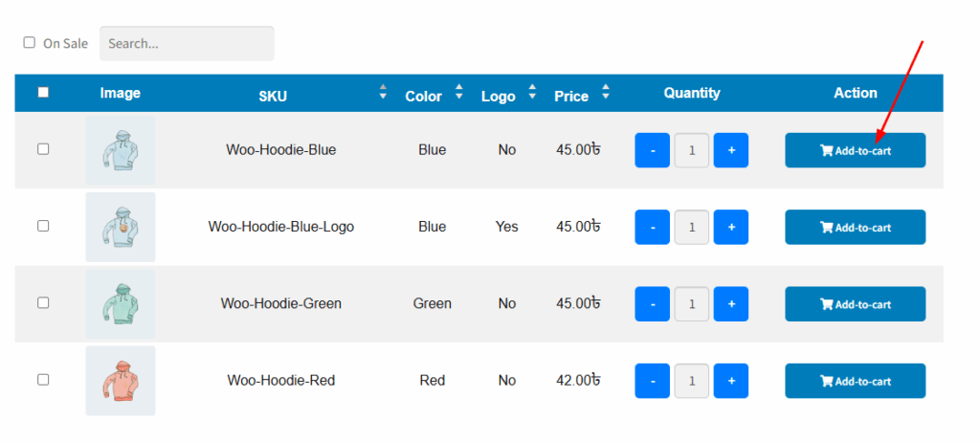The width and height of the screenshot is (980, 442).
Task: Tick the select-all checkbox in header
Action: click(43, 93)
